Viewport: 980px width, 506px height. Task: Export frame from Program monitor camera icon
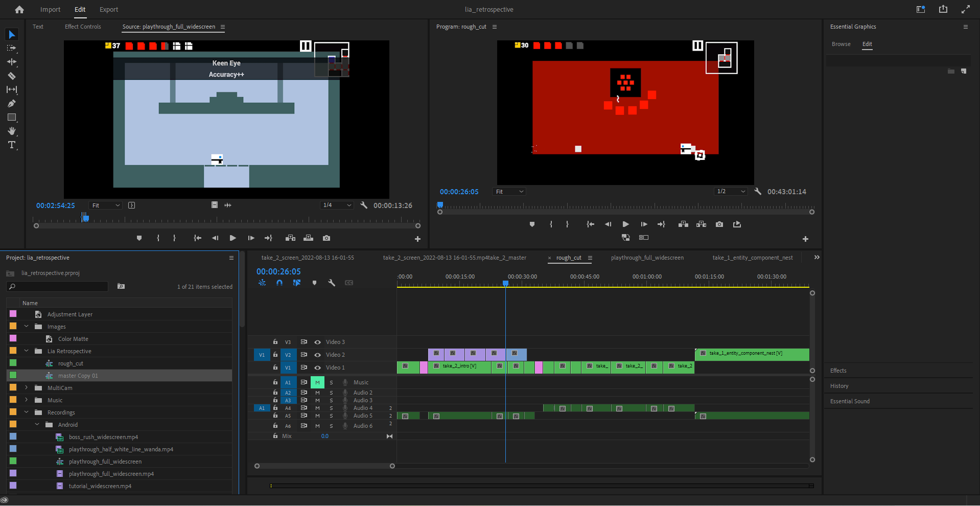pyautogui.click(x=719, y=224)
